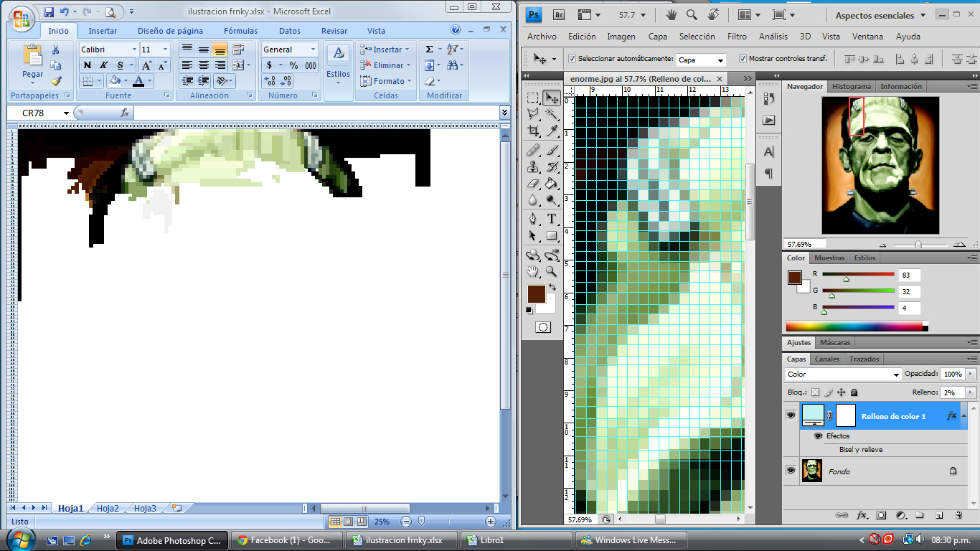Click Estilos button in Excel ribbon
This screenshot has height=551, width=980.
tap(338, 63)
